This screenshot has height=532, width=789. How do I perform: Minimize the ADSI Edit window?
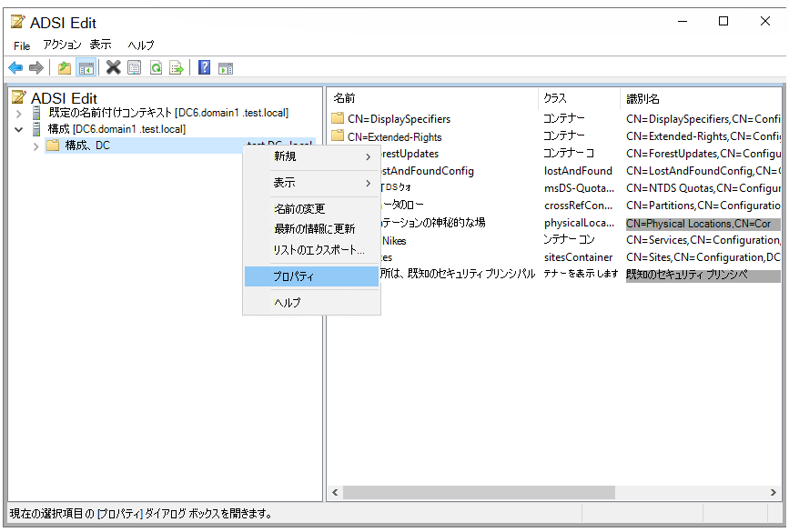coord(683,21)
